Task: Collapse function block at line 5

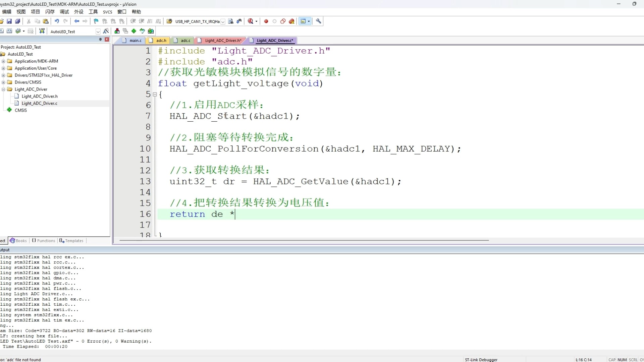Action: point(155,95)
